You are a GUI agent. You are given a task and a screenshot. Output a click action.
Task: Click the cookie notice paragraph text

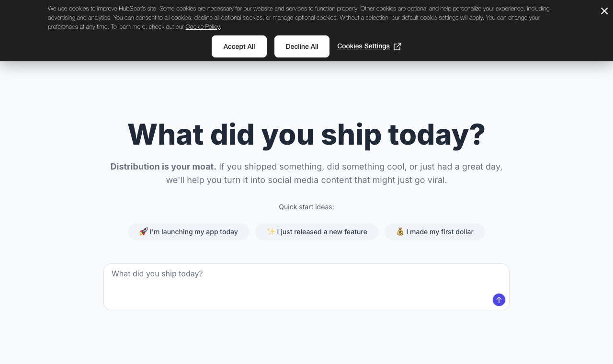[x=299, y=18]
